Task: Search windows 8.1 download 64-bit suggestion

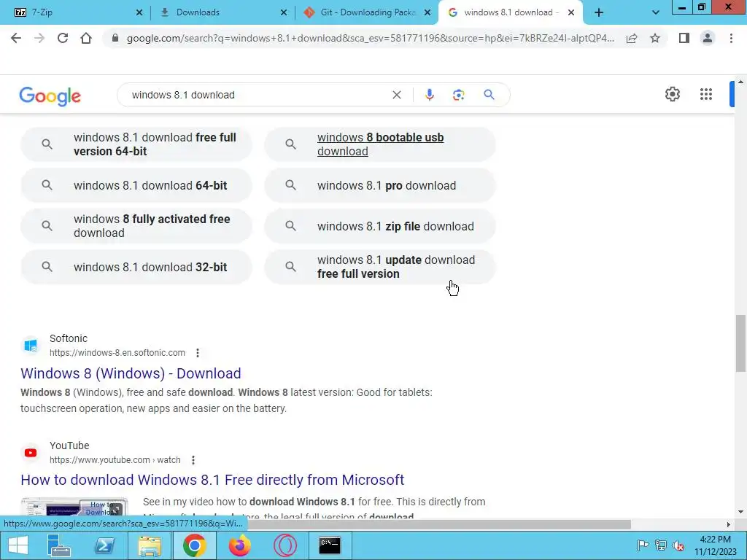Action: (x=136, y=185)
